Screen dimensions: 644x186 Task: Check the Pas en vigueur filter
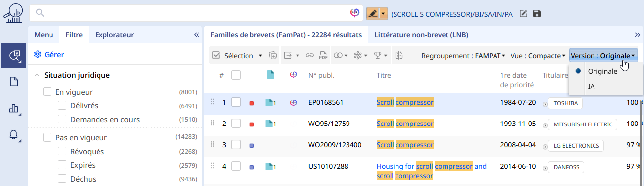48,137
